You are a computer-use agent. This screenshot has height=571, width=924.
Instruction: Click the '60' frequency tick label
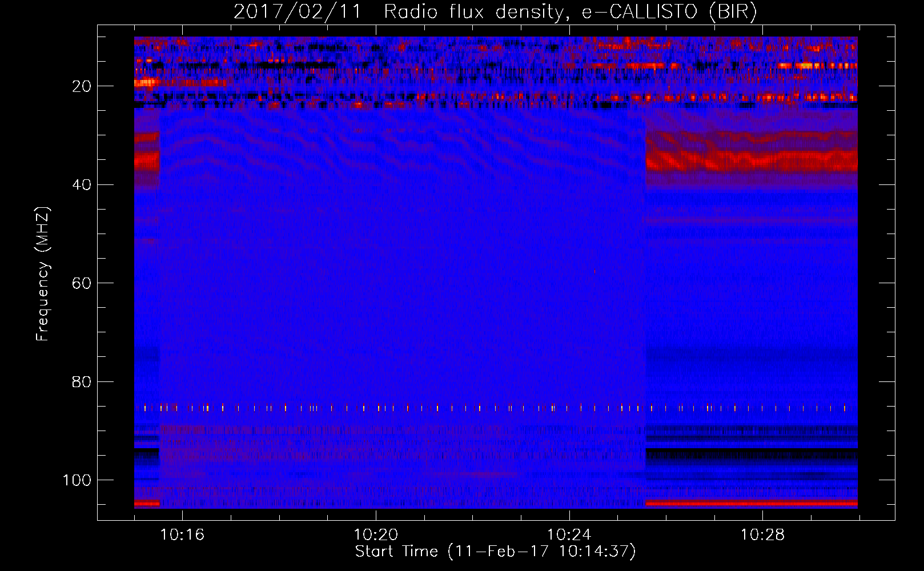82,283
